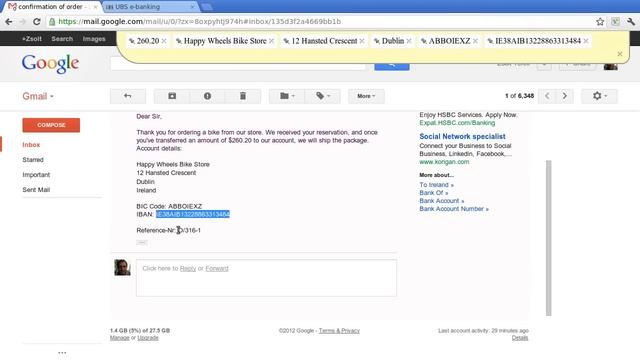Select the confirmation of order tab

click(51, 7)
